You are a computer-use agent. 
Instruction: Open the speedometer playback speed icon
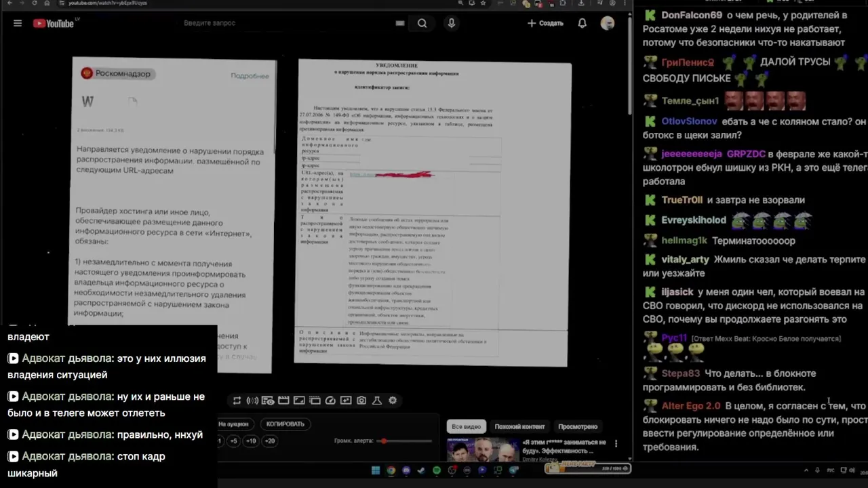330,401
